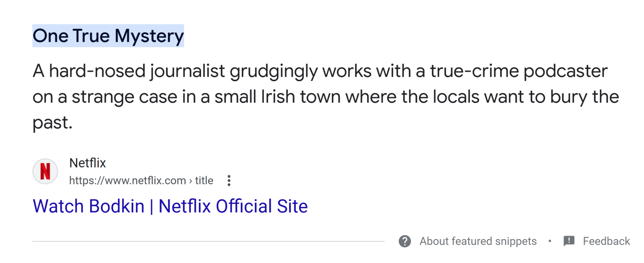Click the feedback speech bubble icon
The width and height of the screenshot is (644, 263).
coord(569,241)
